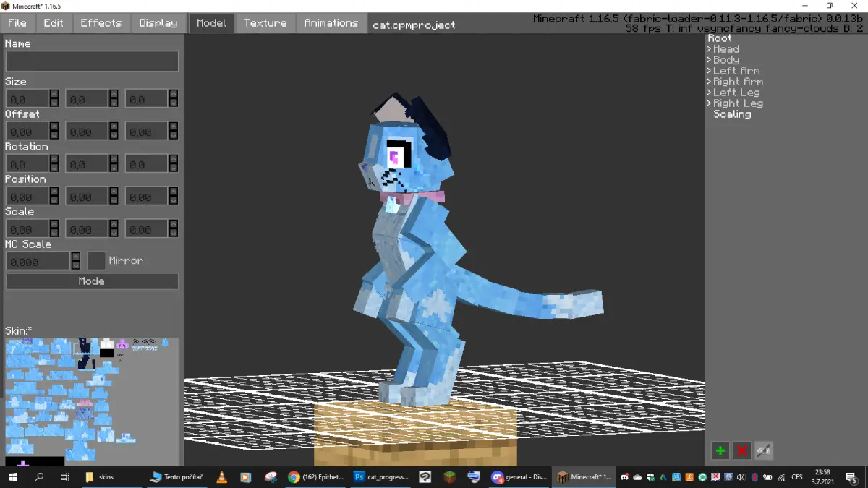The height and width of the screenshot is (488, 868).
Task: Open the Windows Start menu
Action: coord(13,477)
